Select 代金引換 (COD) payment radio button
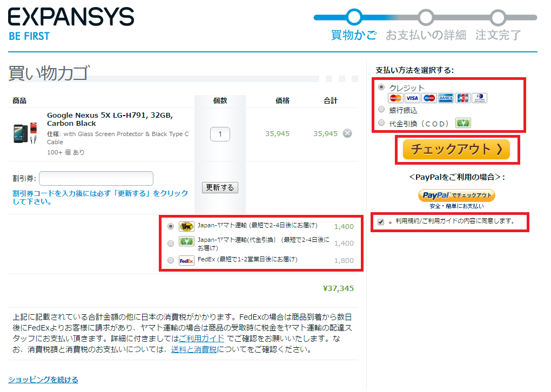Image resolution: width=551 pixels, height=392 pixels. coord(381,123)
